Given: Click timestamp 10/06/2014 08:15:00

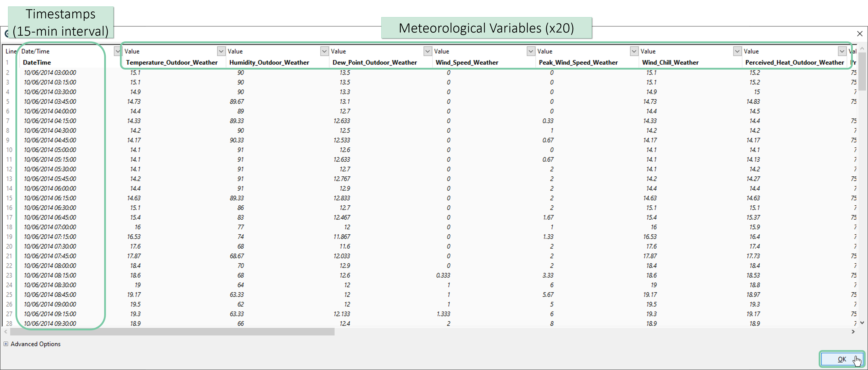Looking at the screenshot, I should point(50,275).
